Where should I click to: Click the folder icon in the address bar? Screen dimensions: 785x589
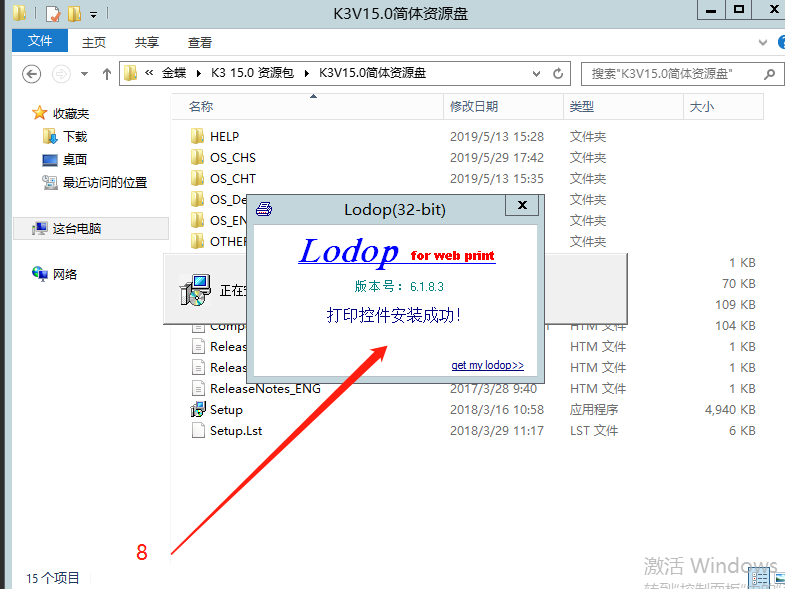tap(130, 73)
